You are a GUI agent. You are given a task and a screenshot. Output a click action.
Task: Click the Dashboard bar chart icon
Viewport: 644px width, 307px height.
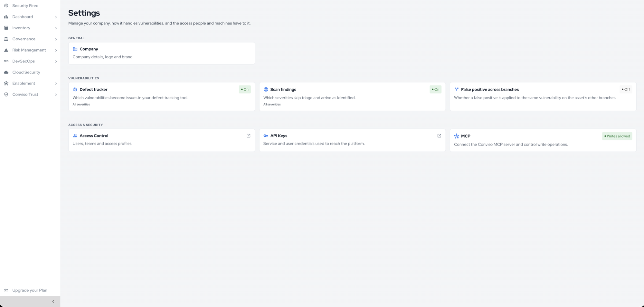click(x=6, y=17)
